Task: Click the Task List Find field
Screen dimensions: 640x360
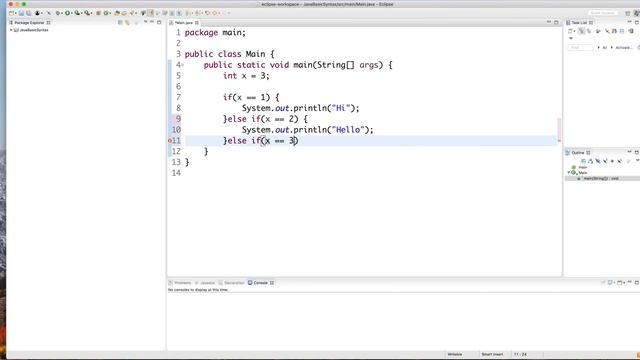Action: coord(580,47)
